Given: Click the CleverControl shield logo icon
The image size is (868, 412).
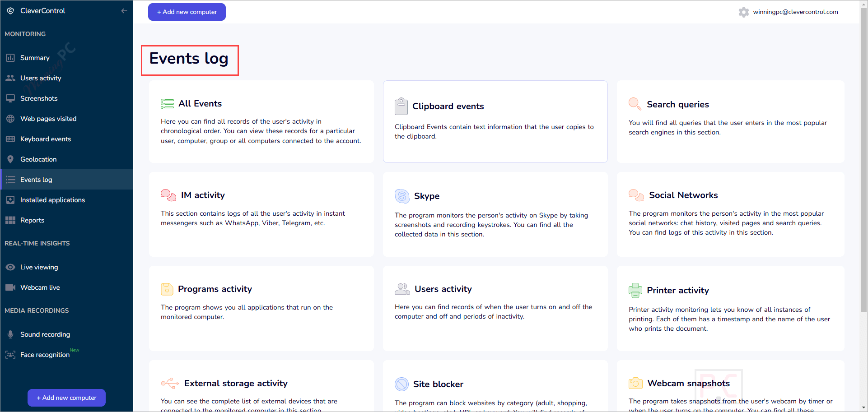Looking at the screenshot, I should click(10, 11).
